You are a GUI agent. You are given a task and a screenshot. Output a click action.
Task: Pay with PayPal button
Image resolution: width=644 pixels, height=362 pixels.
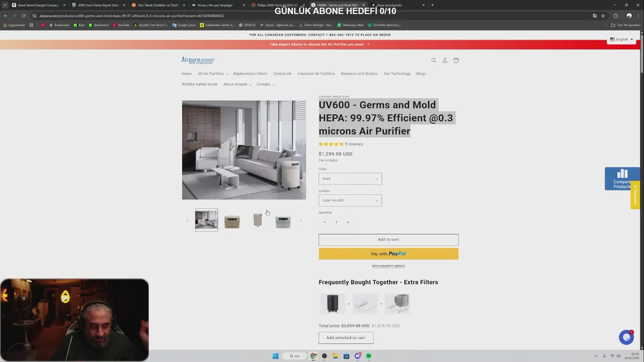(x=388, y=254)
